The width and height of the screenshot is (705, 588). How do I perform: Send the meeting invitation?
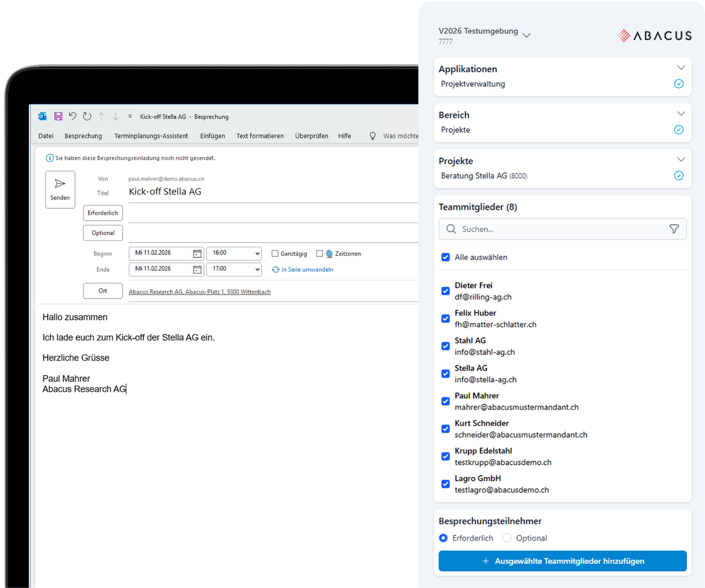point(60,190)
